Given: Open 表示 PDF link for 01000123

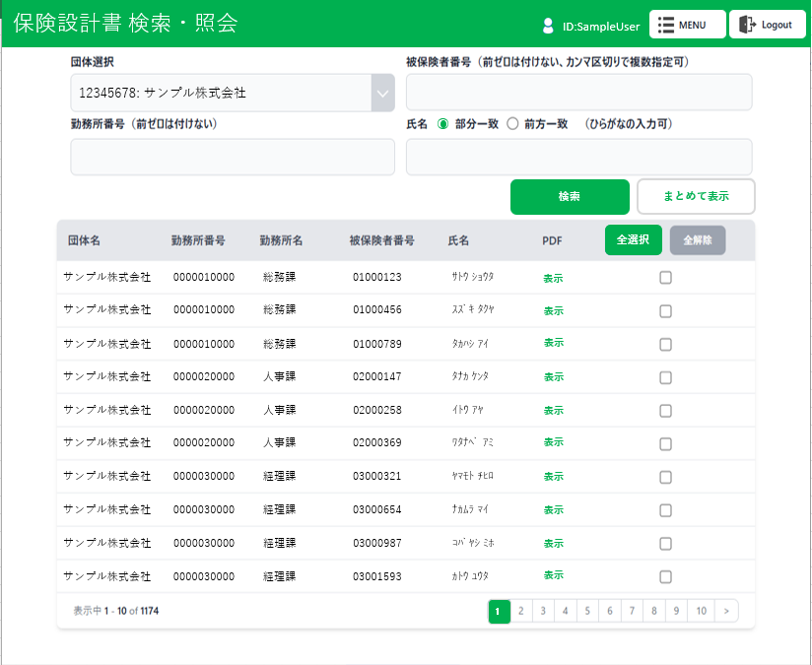Looking at the screenshot, I should (x=553, y=279).
